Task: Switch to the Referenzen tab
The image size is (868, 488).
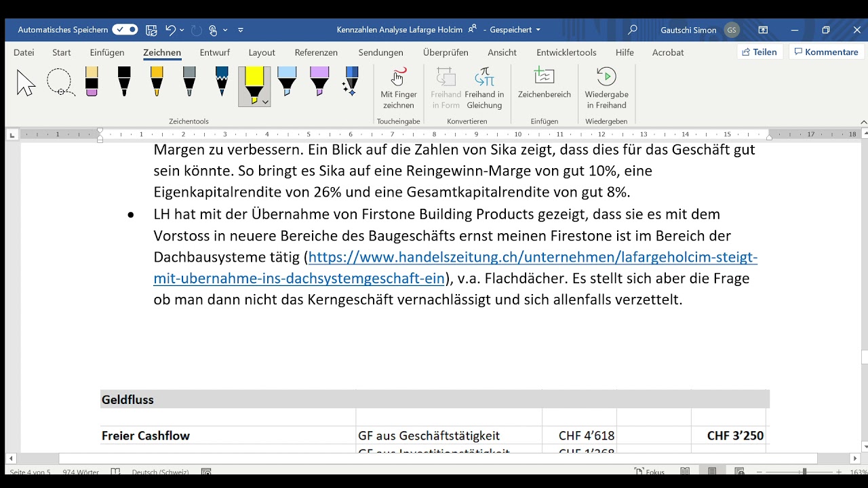Action: 316,52
